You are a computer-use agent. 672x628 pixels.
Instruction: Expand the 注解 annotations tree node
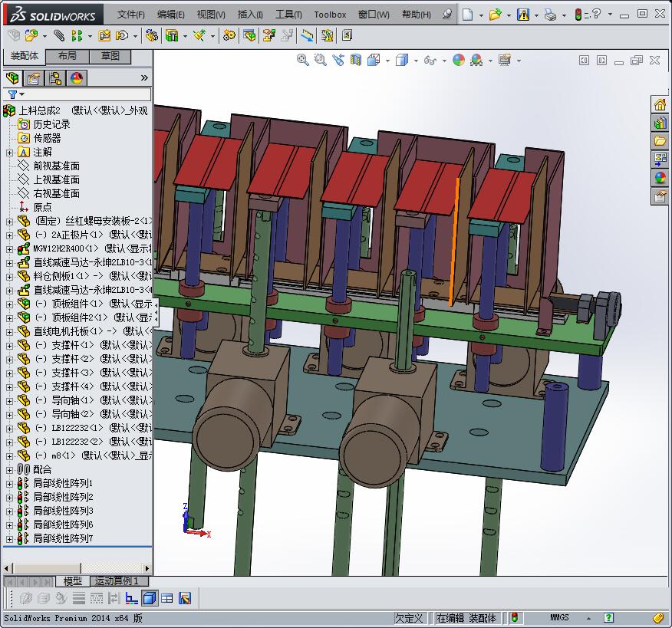pyautogui.click(x=9, y=153)
